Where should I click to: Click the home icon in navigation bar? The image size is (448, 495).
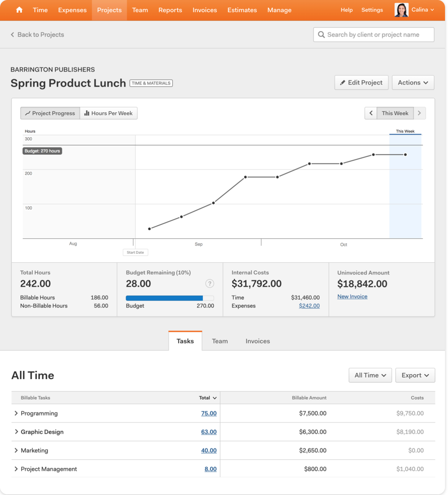click(x=19, y=10)
